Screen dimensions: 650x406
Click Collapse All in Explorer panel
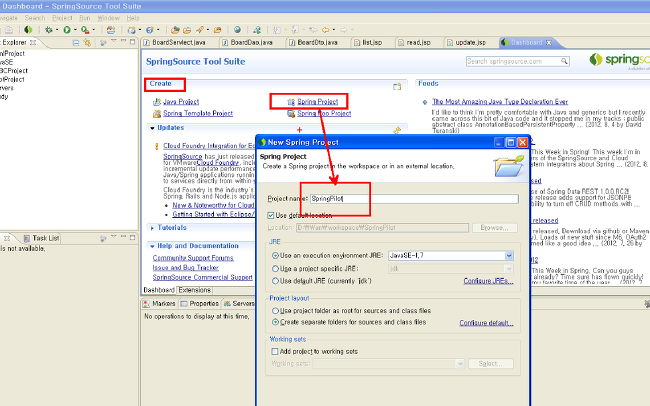76,42
